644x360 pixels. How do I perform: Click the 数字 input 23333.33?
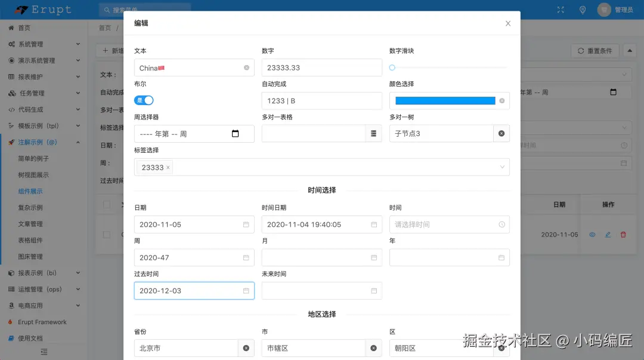pyautogui.click(x=322, y=67)
